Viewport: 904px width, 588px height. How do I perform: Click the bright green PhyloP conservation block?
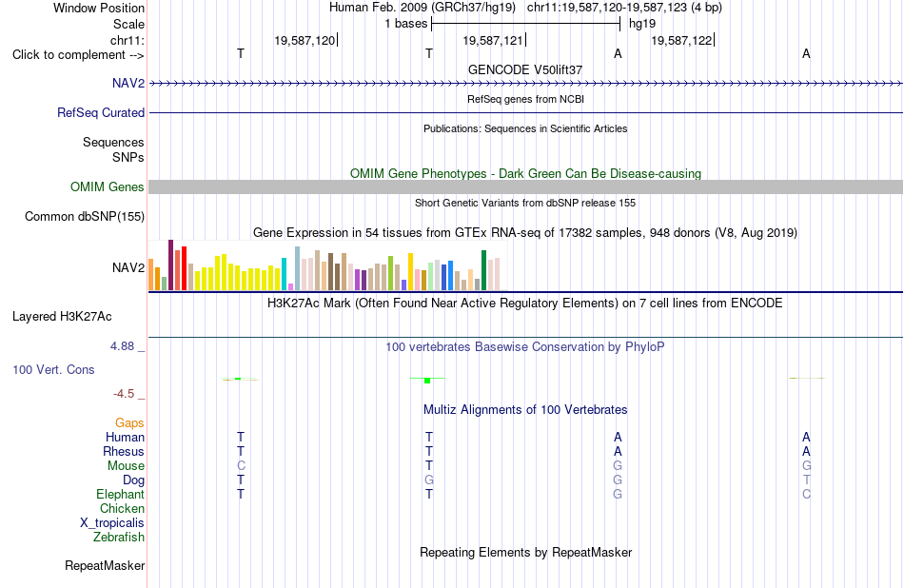click(x=427, y=381)
